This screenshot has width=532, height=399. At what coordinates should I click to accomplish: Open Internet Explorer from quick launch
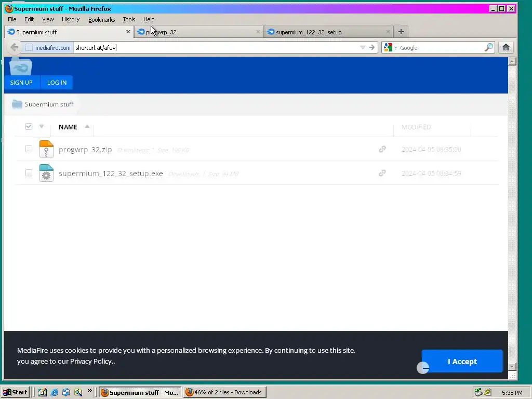tap(54, 393)
